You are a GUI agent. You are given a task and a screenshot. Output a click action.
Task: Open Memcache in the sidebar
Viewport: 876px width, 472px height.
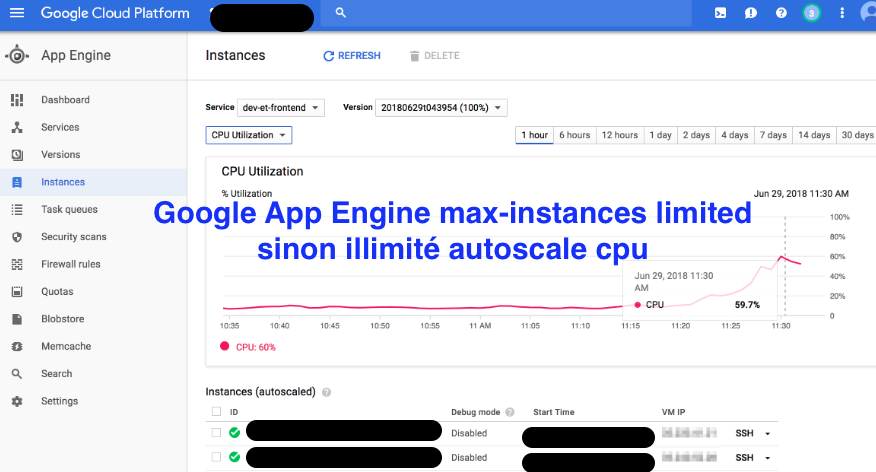coord(66,346)
